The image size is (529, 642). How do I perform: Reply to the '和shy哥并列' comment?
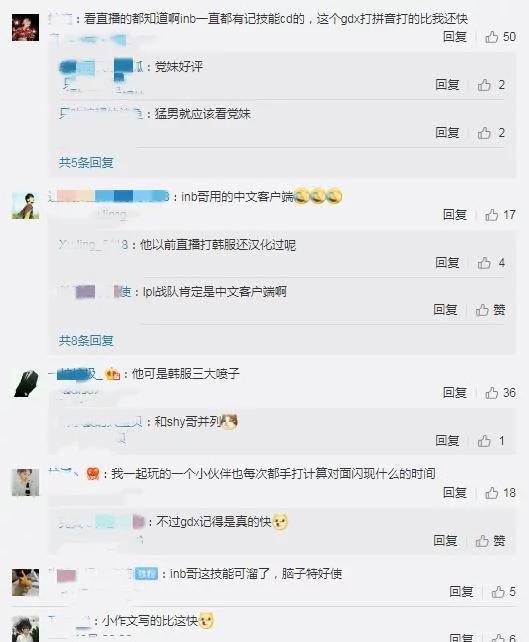(x=447, y=441)
